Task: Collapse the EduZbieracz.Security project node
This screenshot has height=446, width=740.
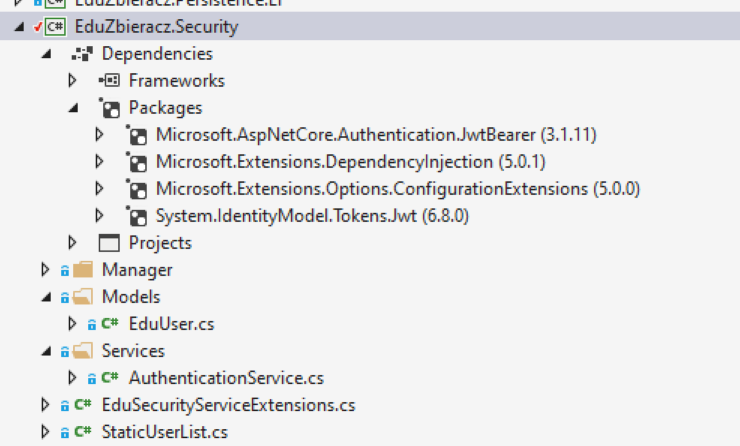Action: pyautogui.click(x=19, y=27)
